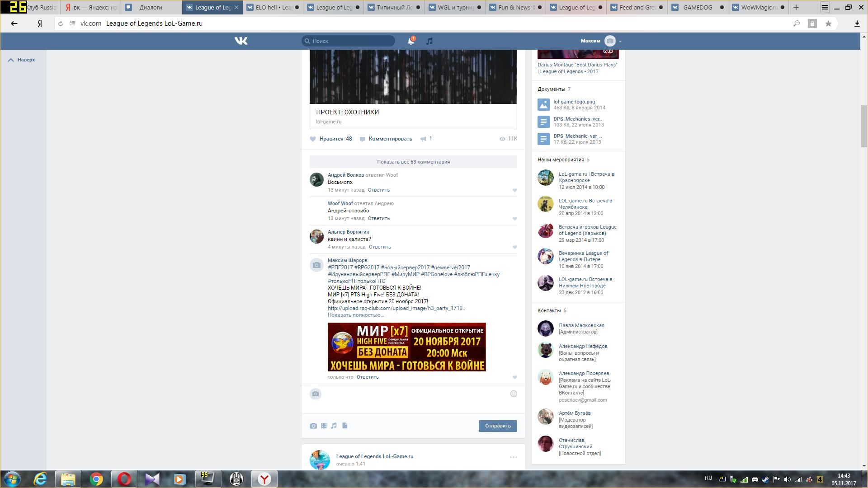Switch to the GAMEDOG tab
The image size is (868, 488).
[x=698, y=7]
